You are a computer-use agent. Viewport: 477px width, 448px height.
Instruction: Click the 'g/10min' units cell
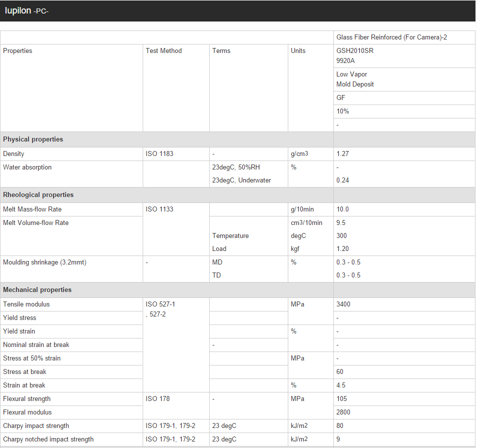(x=311, y=209)
